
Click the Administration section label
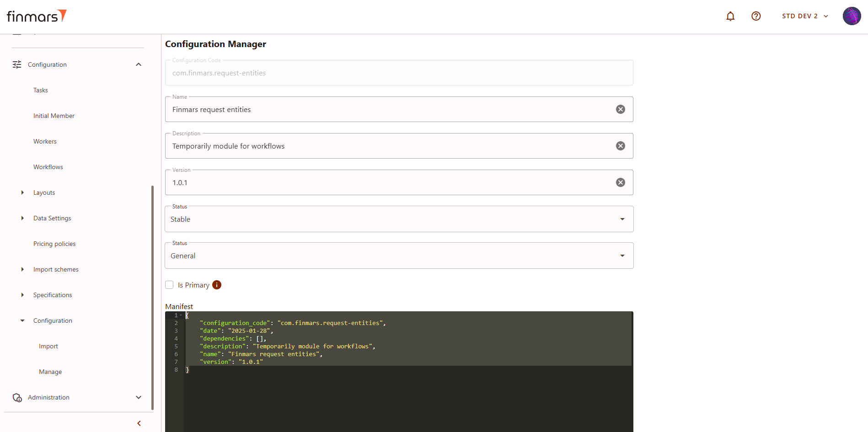pyautogui.click(x=48, y=397)
